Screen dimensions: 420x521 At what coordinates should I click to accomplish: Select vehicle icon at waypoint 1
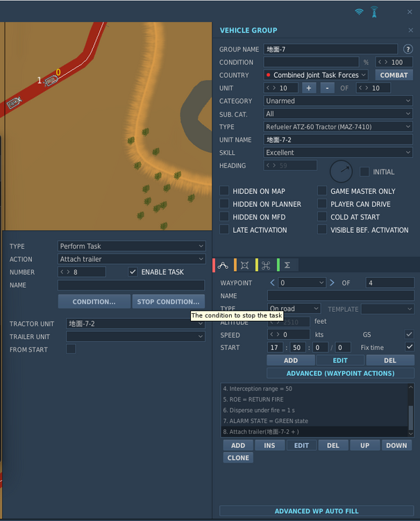tap(51, 81)
